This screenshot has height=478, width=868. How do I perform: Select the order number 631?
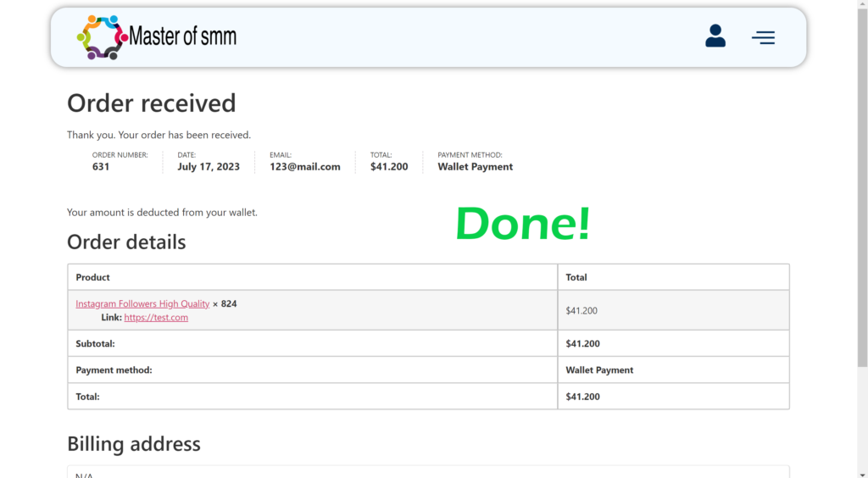101,167
